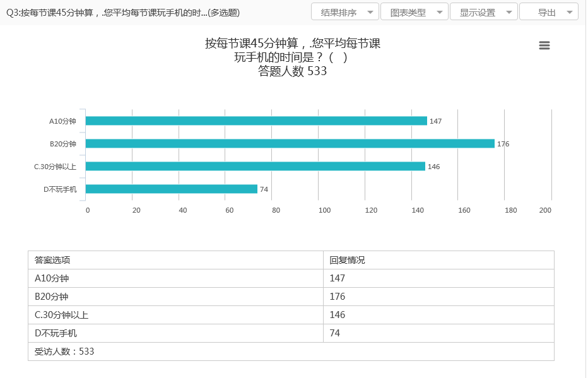Click the Q3 question heading text
The image size is (588, 378).
(123, 13)
